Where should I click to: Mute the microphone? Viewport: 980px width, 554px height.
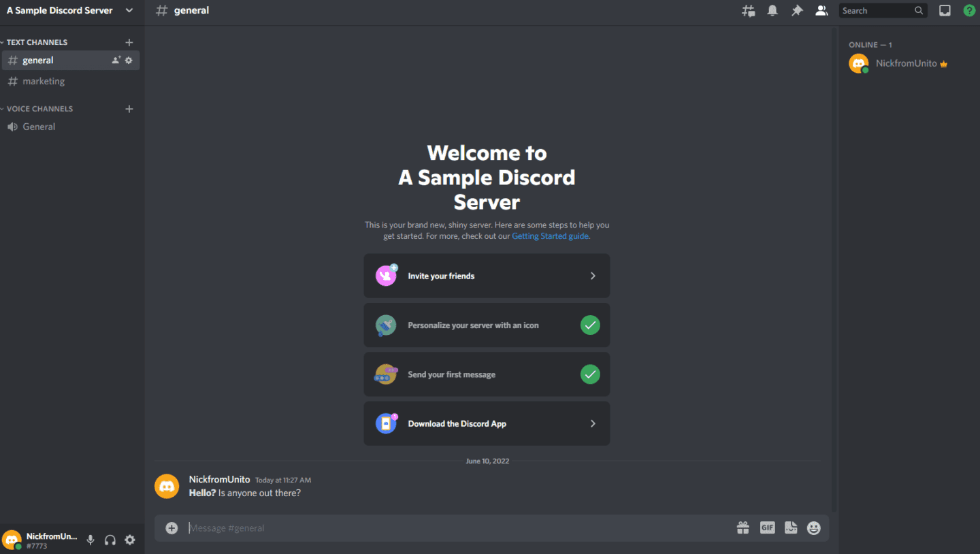91,540
